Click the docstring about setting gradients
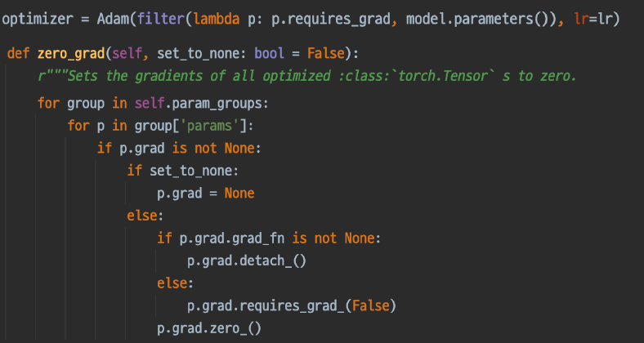The height and width of the screenshot is (343, 644). pyautogui.click(x=307, y=76)
